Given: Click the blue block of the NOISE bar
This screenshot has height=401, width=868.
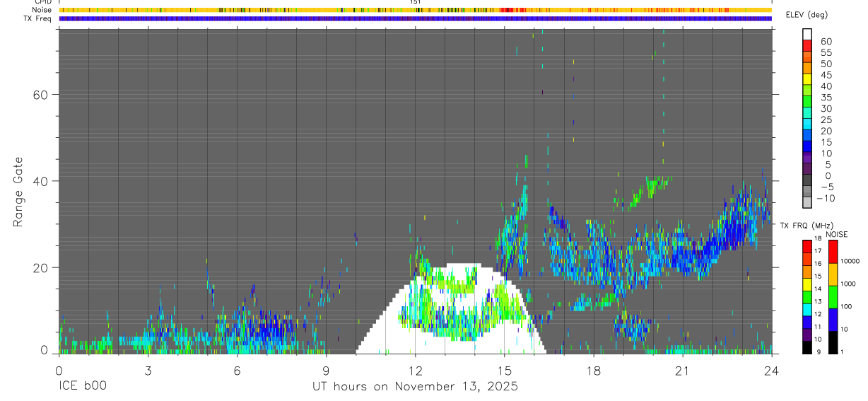Looking at the screenshot, I should (x=833, y=320).
